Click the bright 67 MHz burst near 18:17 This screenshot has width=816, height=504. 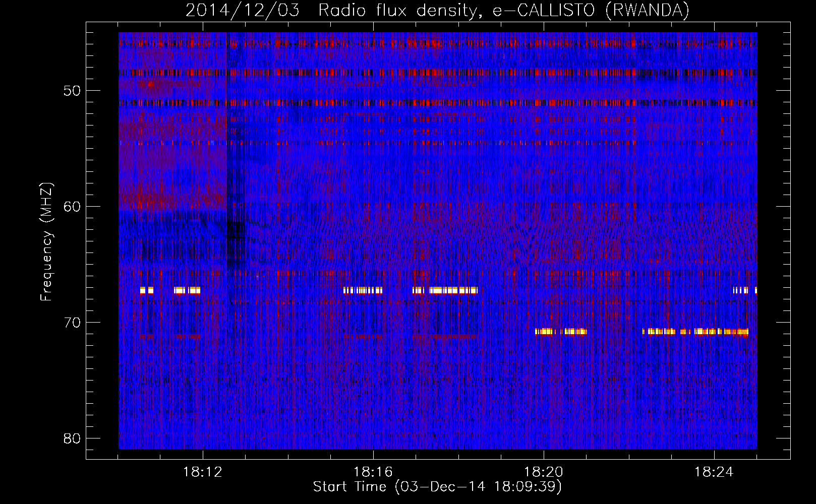pos(445,290)
